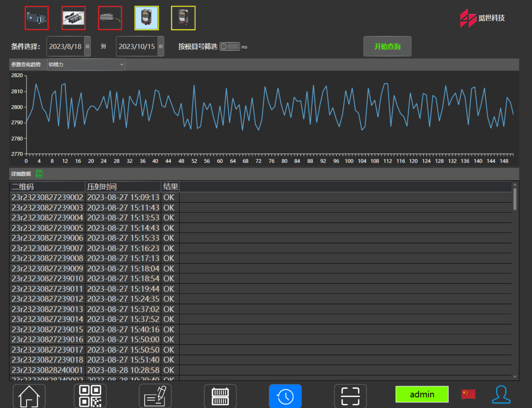Image resolution: width=532 pixels, height=408 pixels.
Task: Open the edit note page icon
Action: pos(155,396)
